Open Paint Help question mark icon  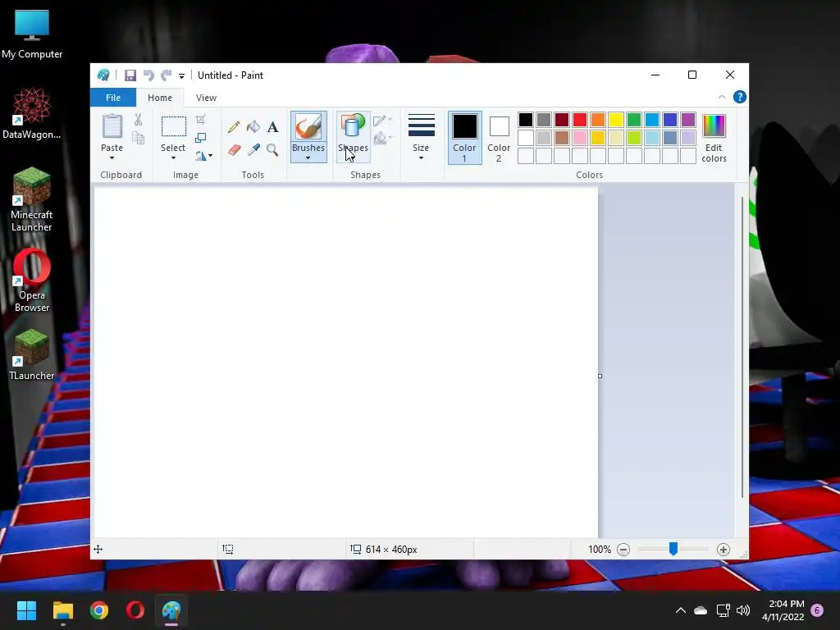pos(740,97)
